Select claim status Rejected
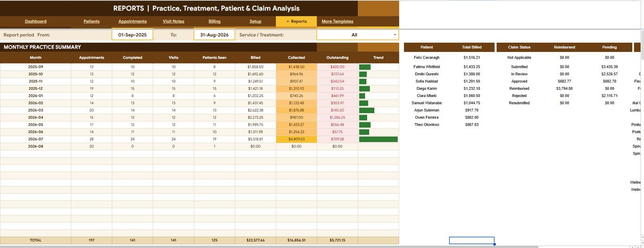Image resolution: width=644 pixels, height=248 pixels. point(519,96)
